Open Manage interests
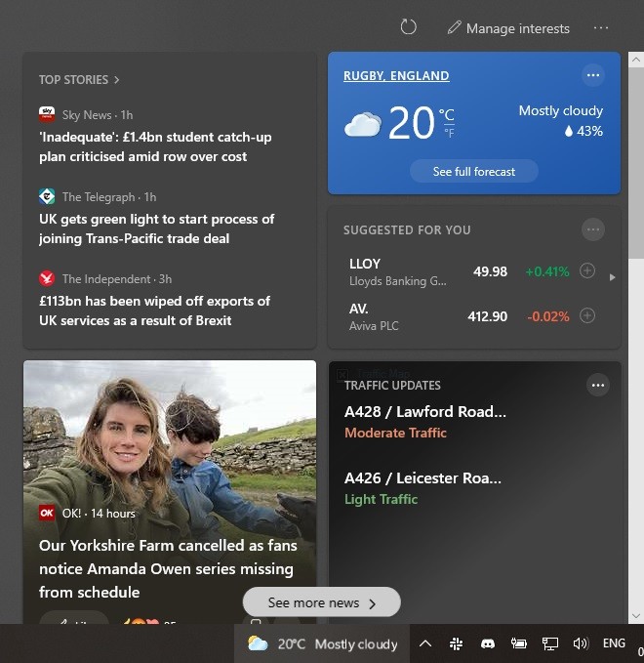The height and width of the screenshot is (663, 644). point(508,28)
